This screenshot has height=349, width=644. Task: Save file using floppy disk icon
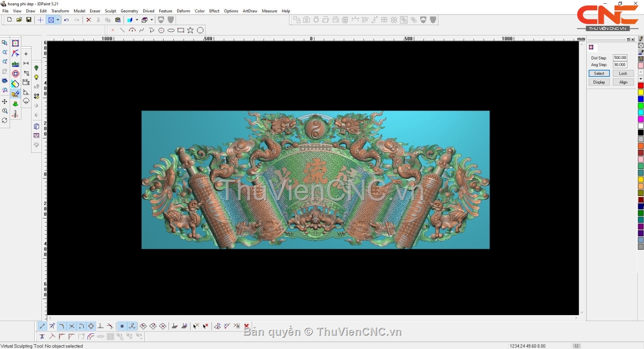pyautogui.click(x=28, y=20)
